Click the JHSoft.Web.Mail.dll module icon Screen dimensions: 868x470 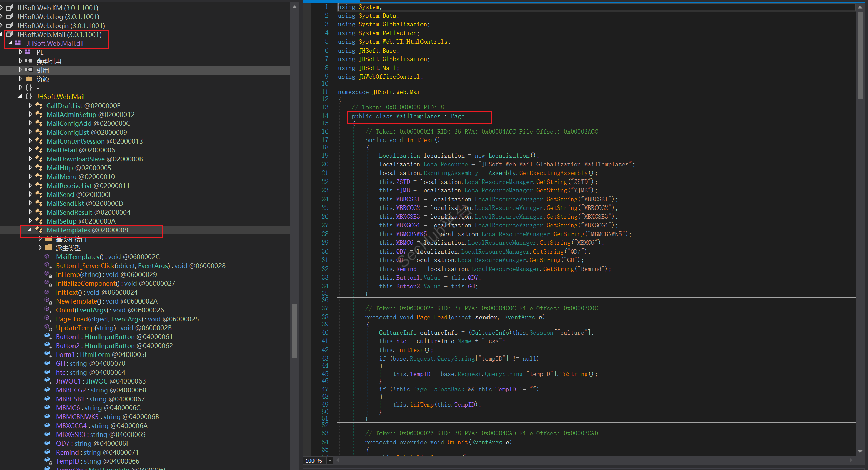pos(18,43)
